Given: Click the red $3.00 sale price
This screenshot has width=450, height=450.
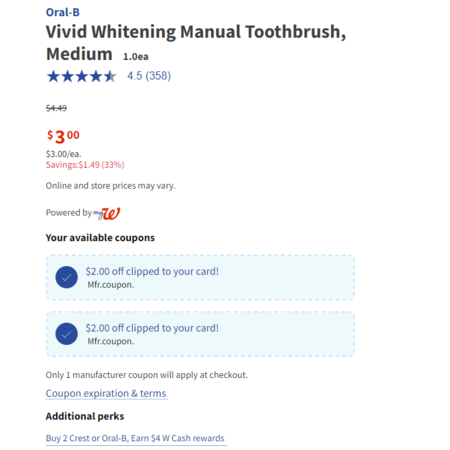Looking at the screenshot, I should point(63,136).
